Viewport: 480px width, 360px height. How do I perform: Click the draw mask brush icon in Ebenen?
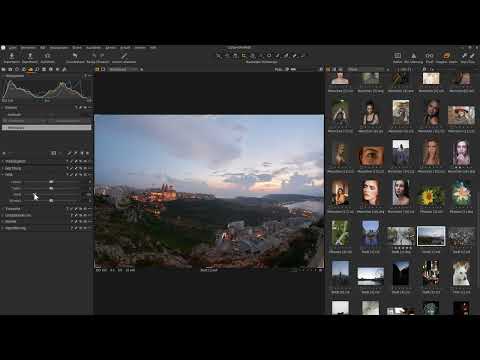tap(69, 153)
